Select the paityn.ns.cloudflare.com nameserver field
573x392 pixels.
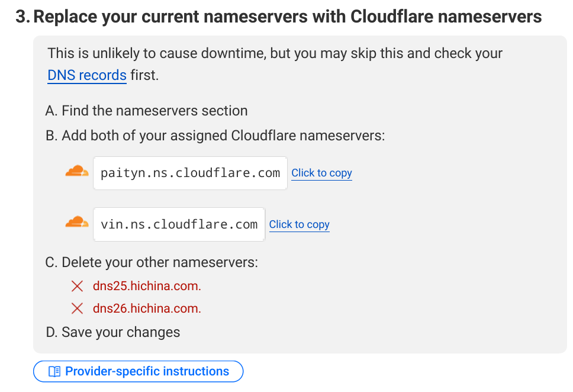pos(190,173)
